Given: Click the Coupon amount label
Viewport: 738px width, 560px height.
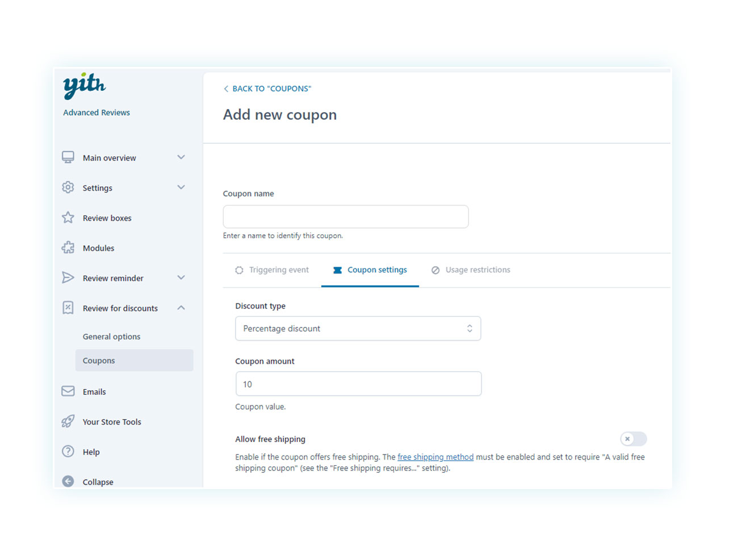Looking at the screenshot, I should pos(265,361).
